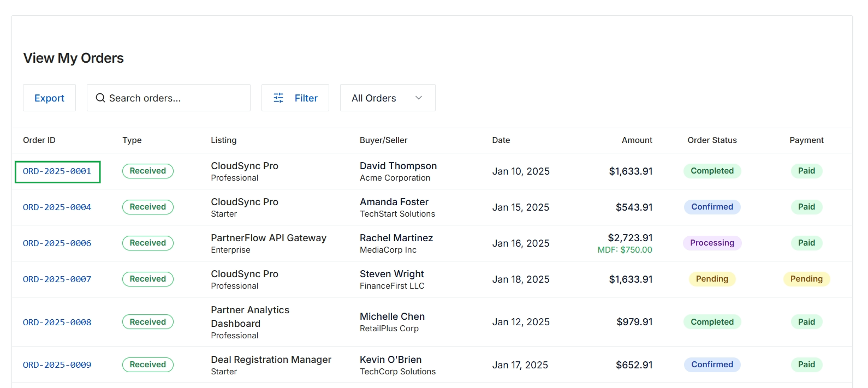The image size is (868, 388).
Task: Click Completed status for ORD-2025-0008
Action: (x=712, y=322)
